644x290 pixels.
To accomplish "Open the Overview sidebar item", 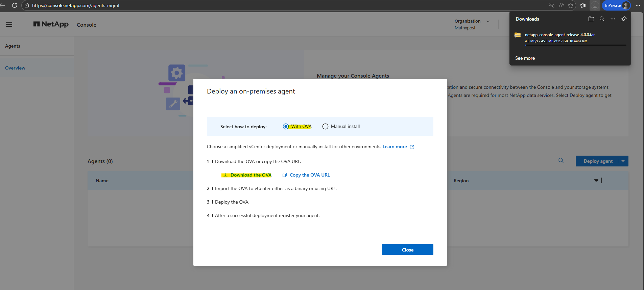I will [15, 68].
